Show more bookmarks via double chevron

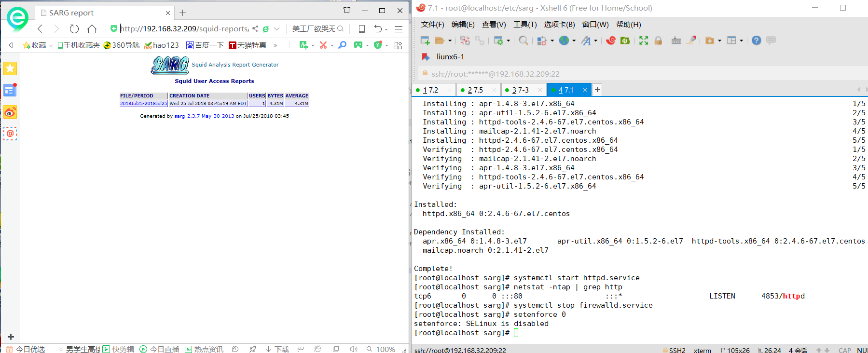click(275, 45)
